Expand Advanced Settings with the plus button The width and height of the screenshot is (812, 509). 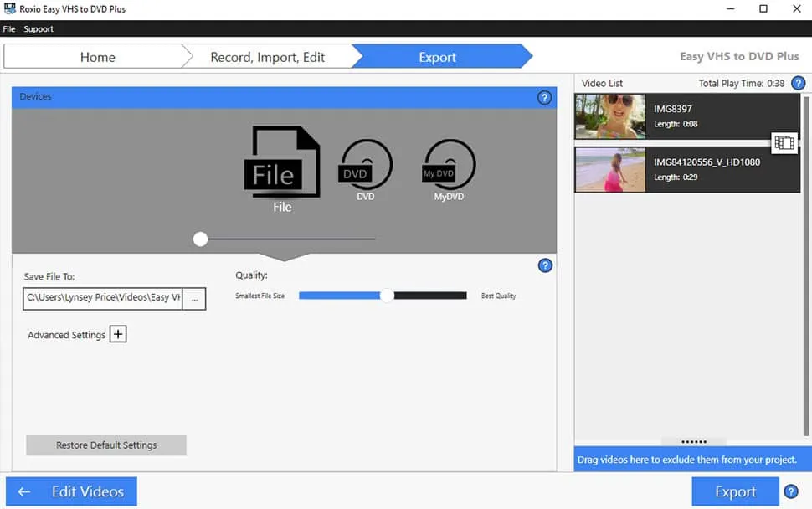tap(118, 335)
